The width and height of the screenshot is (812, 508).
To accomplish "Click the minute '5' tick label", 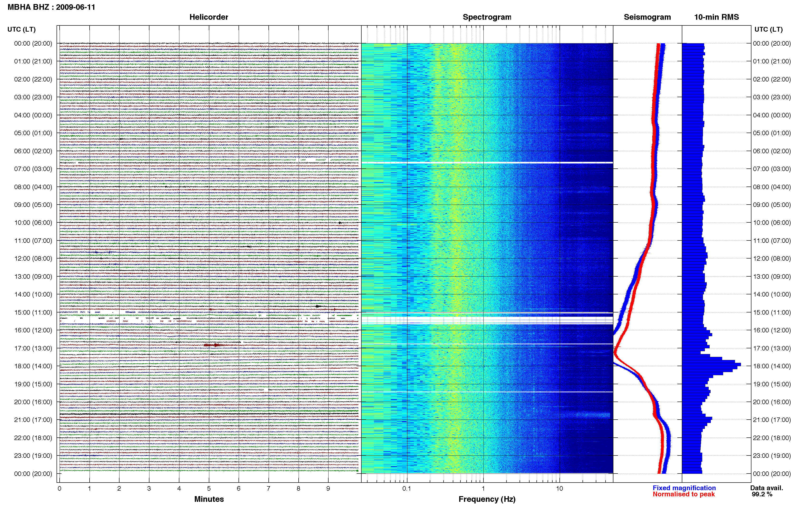I will click(209, 489).
